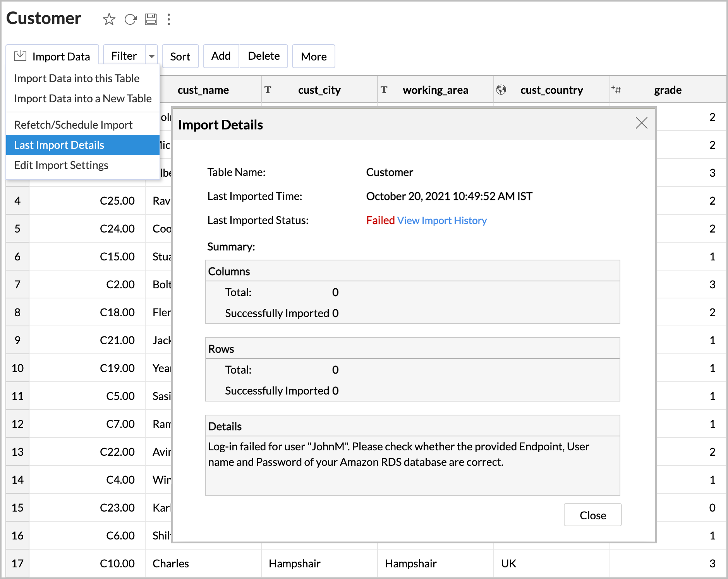Dismiss dialog using the X icon
The height and width of the screenshot is (579, 728).
[x=641, y=123]
